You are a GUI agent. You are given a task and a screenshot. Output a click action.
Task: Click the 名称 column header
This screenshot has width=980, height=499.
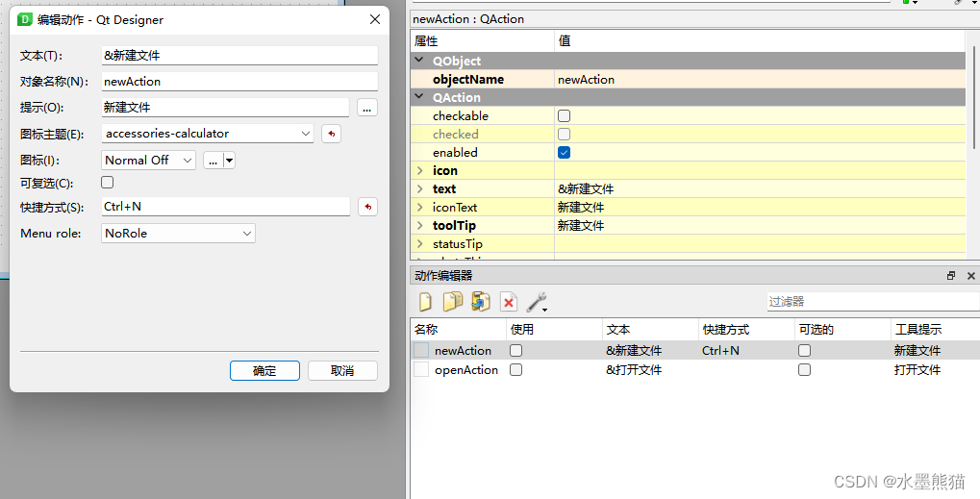(458, 329)
